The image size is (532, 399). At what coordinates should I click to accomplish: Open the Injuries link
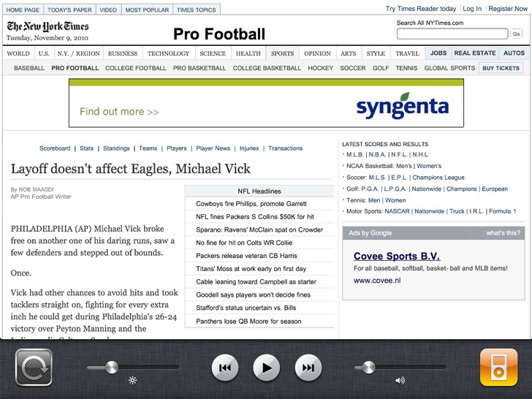tap(249, 148)
